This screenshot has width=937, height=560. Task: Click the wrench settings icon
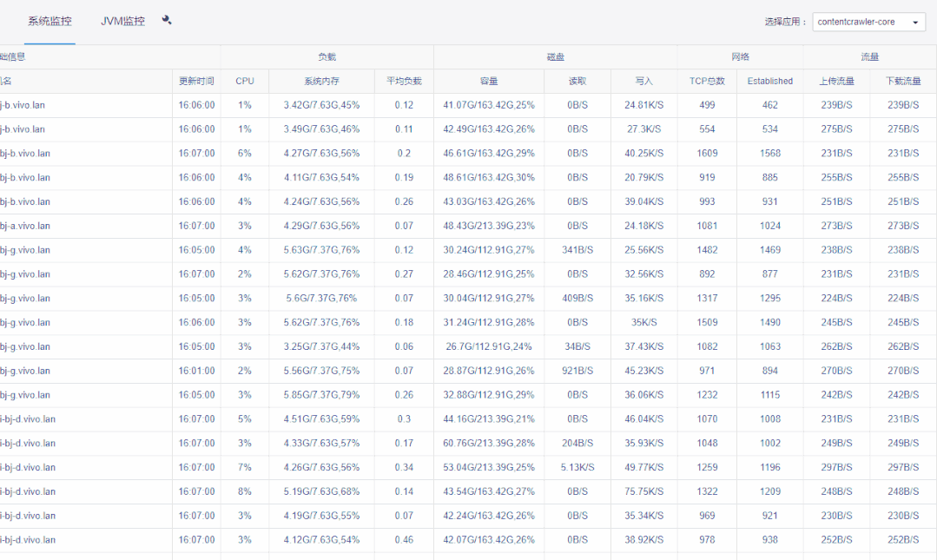[167, 20]
